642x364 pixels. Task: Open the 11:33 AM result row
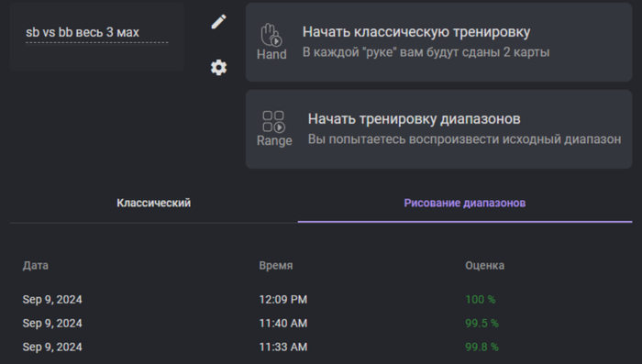(x=321, y=347)
